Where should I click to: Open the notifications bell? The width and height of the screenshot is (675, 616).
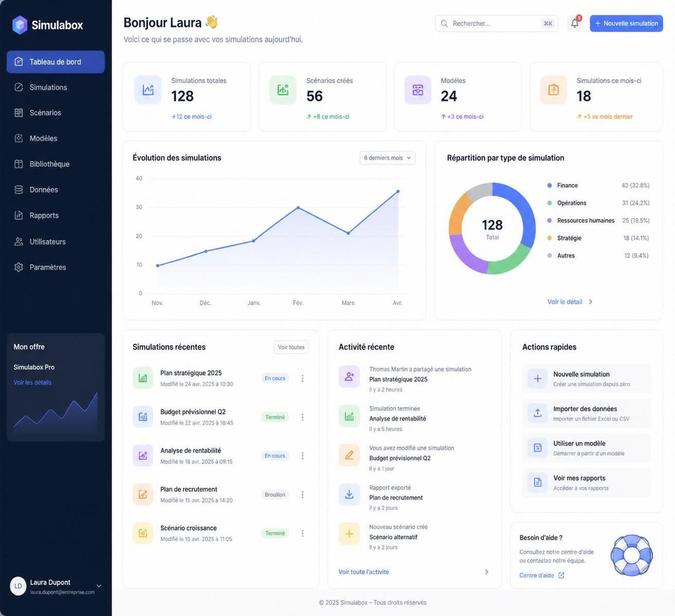[x=575, y=23]
